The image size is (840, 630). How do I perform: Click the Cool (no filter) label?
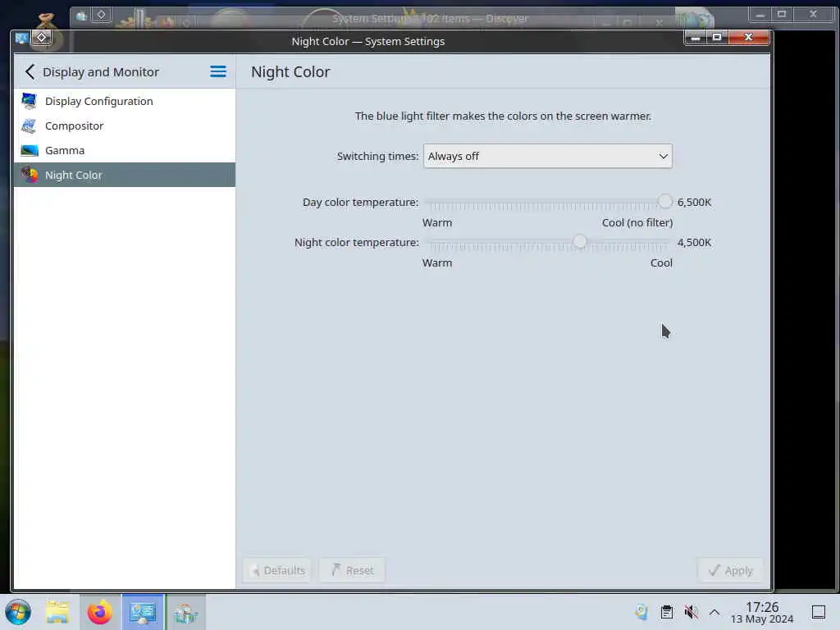click(x=637, y=222)
